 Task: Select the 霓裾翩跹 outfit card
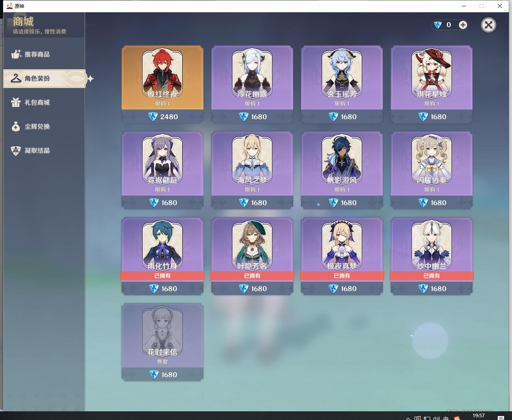[162, 170]
